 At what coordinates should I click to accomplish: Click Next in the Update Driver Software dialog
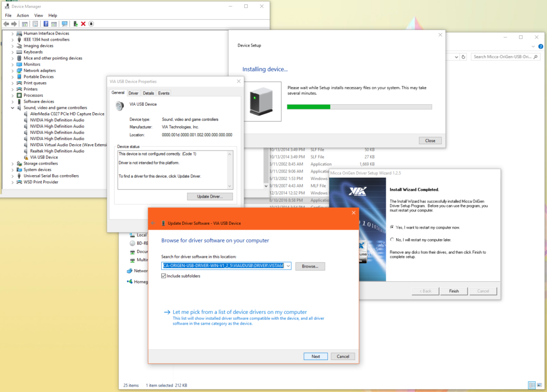click(x=316, y=356)
